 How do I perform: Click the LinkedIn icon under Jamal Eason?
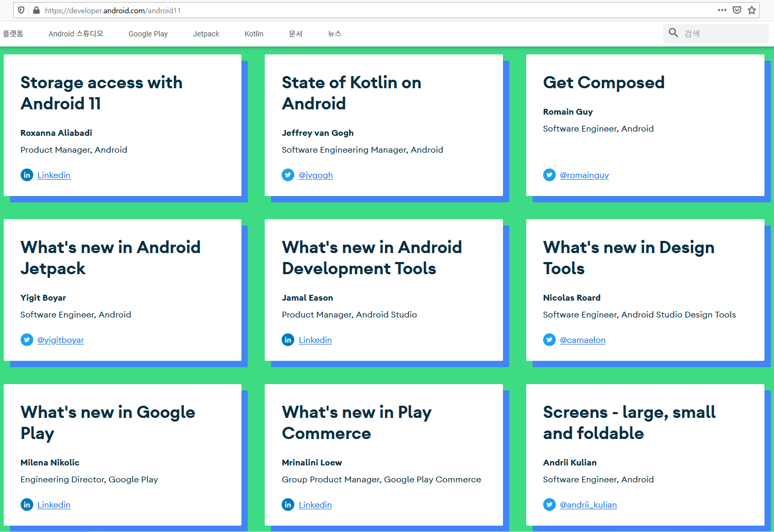click(288, 340)
